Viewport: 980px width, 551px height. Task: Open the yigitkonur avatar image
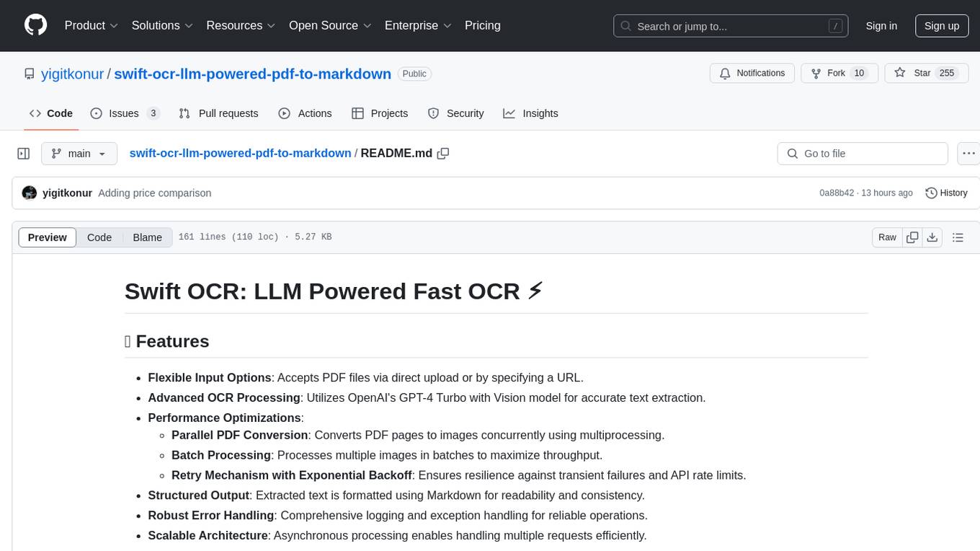[x=30, y=193]
